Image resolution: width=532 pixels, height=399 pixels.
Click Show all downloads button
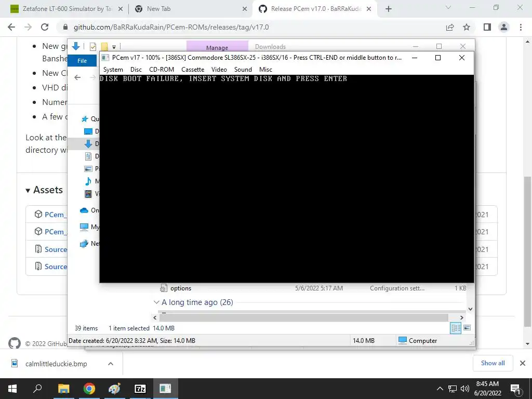(493, 363)
